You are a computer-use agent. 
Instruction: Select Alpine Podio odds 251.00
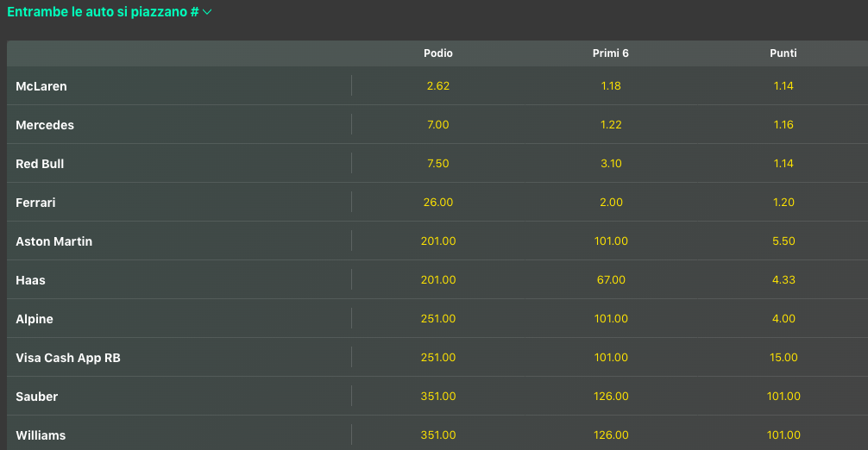click(438, 319)
